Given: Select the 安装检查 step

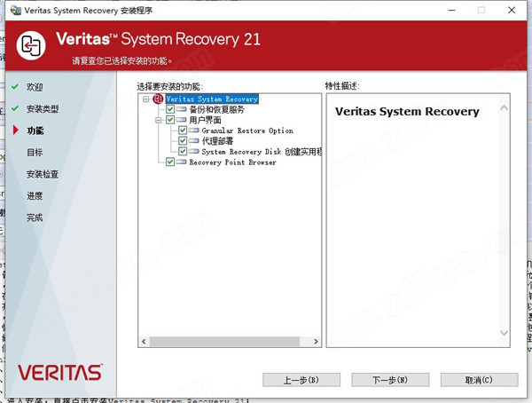Looking at the screenshot, I should click(x=43, y=174).
